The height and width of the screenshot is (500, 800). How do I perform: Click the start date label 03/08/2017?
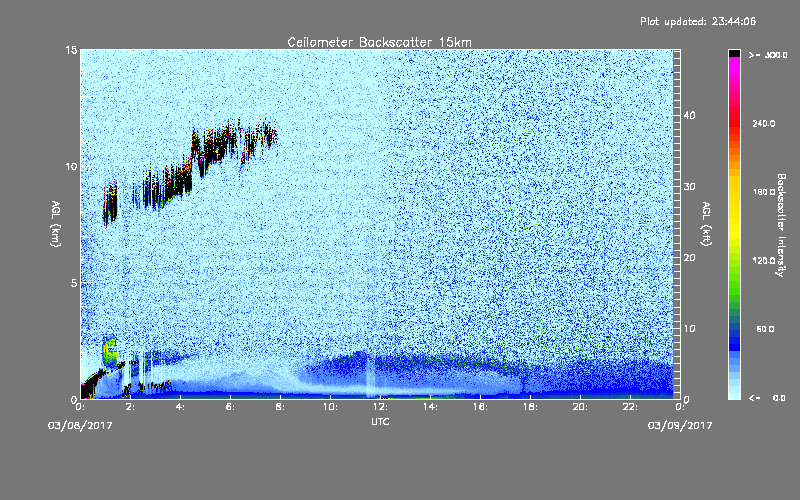tap(80, 426)
